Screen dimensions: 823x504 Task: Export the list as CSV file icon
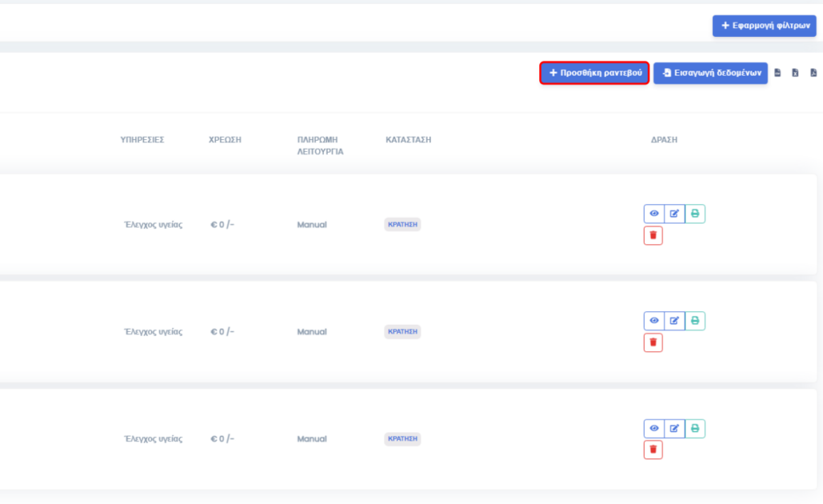(x=778, y=73)
